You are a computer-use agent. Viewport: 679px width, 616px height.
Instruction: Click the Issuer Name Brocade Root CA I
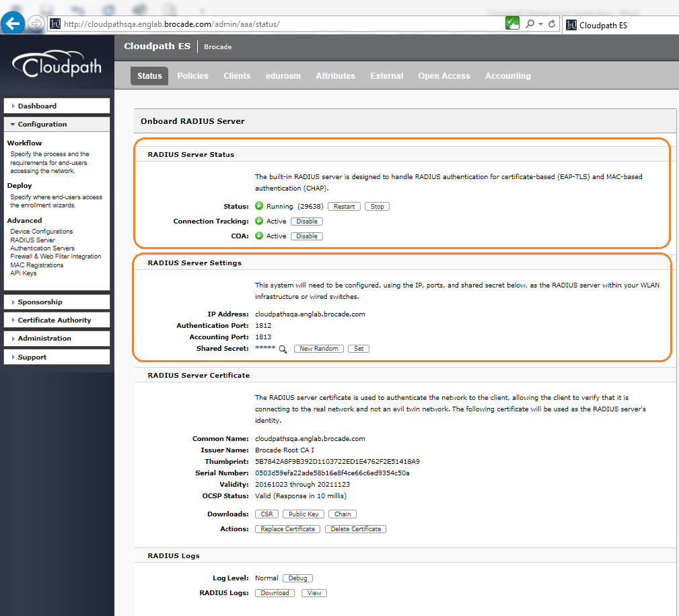[x=285, y=450]
